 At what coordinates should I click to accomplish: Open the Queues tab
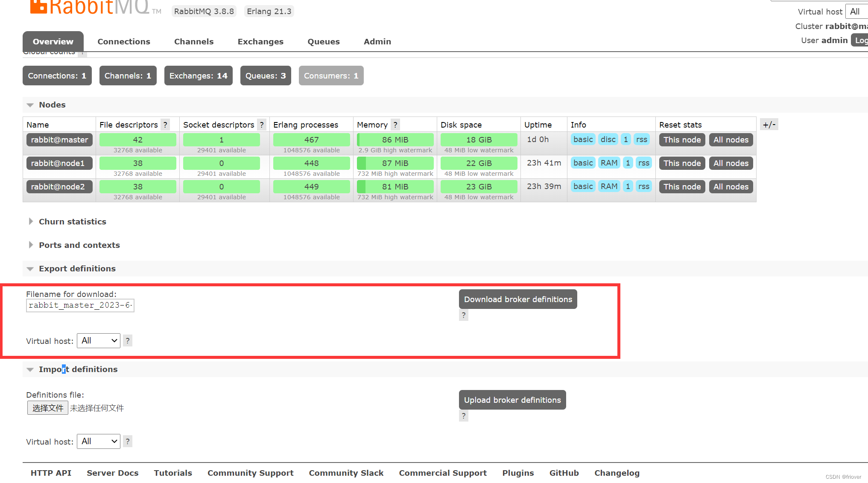point(324,41)
